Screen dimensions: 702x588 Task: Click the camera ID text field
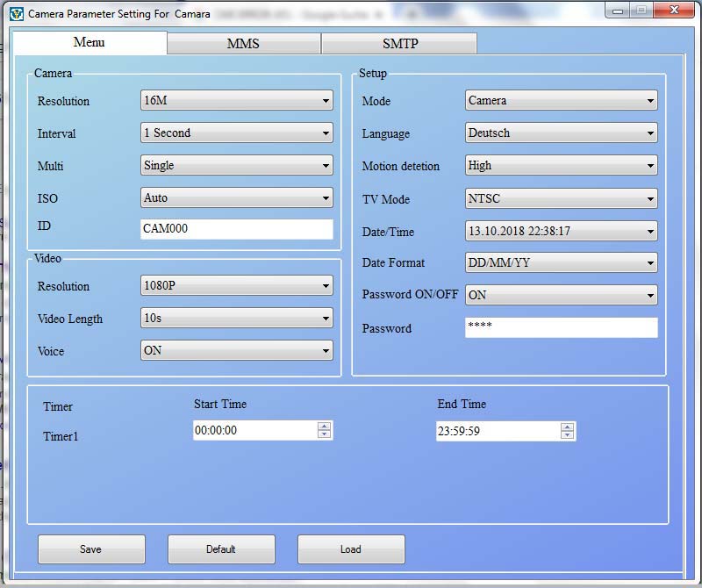click(x=237, y=229)
